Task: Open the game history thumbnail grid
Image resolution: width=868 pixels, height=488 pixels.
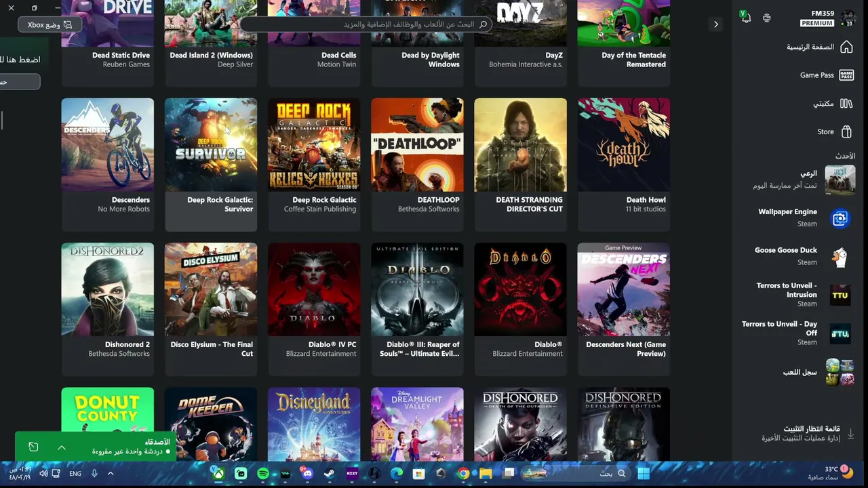Action: tap(840, 372)
